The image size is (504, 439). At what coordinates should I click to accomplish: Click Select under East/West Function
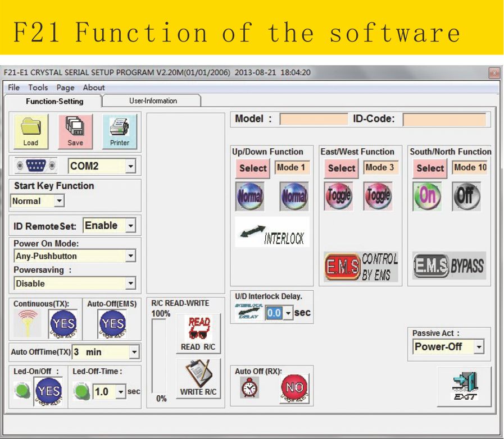click(342, 168)
